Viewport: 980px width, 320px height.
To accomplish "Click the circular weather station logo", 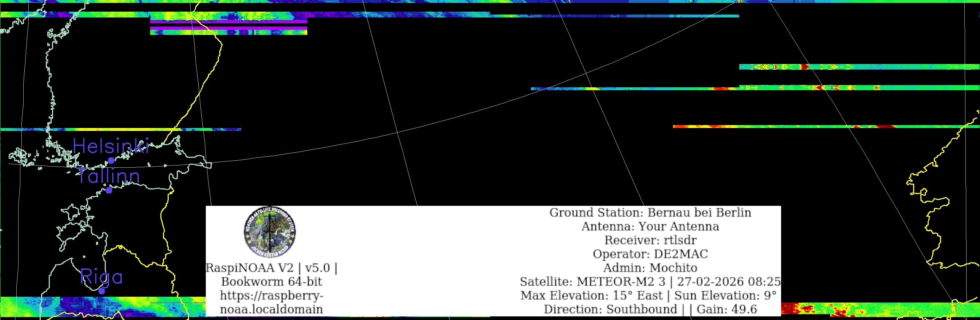I will 270,231.
